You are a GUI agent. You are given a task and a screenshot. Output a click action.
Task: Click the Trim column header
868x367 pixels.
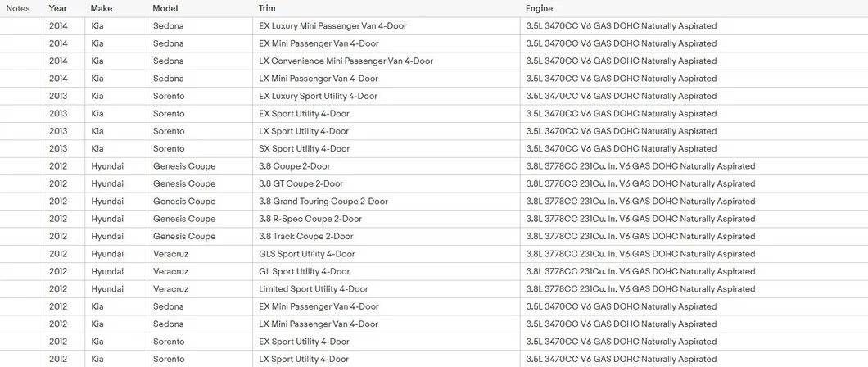click(x=267, y=8)
